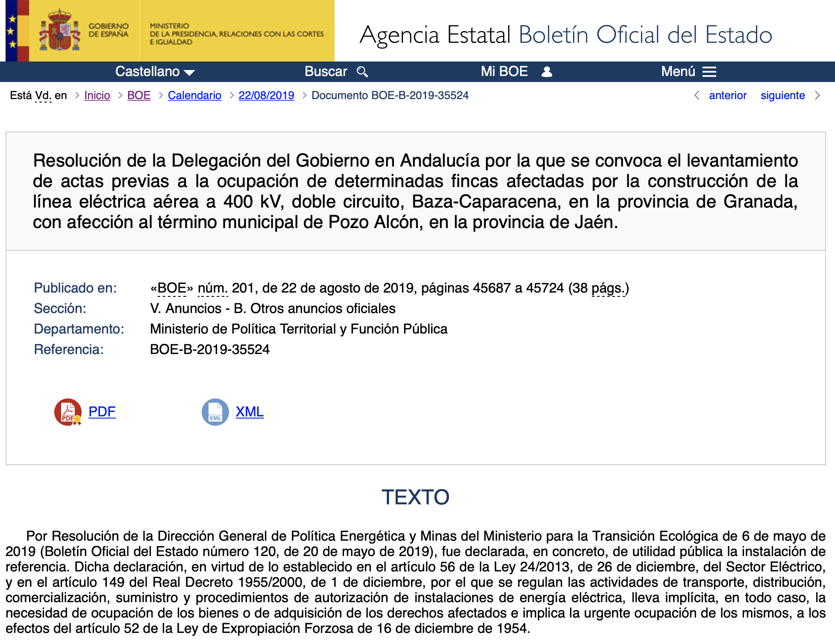
Task: Click the «BOE» abbreviation in Publicado en
Action: tap(172, 288)
